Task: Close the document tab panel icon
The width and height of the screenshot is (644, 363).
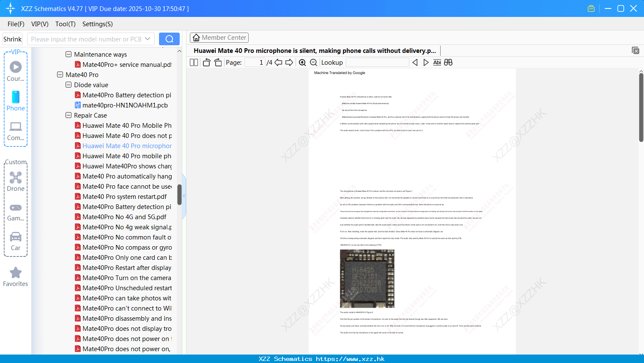Action: pos(635,50)
